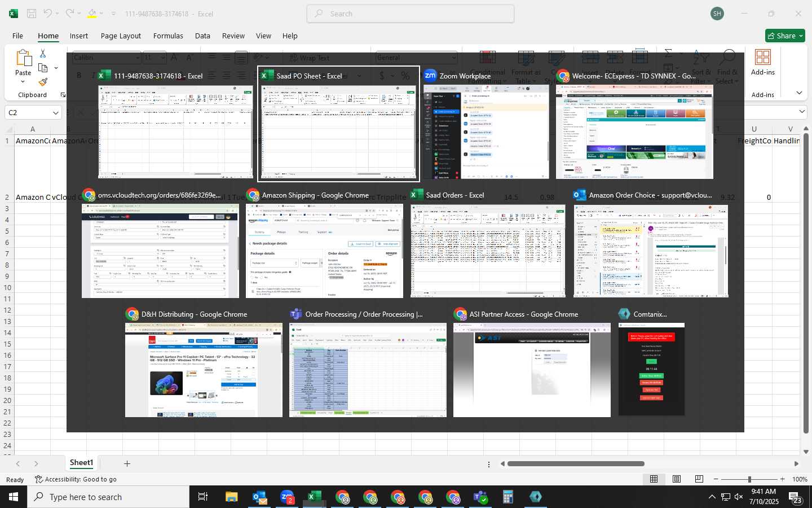This screenshot has height=508, width=812.
Task: Apply the yellow fill color from the quick access toolbar
Action: click(x=92, y=14)
